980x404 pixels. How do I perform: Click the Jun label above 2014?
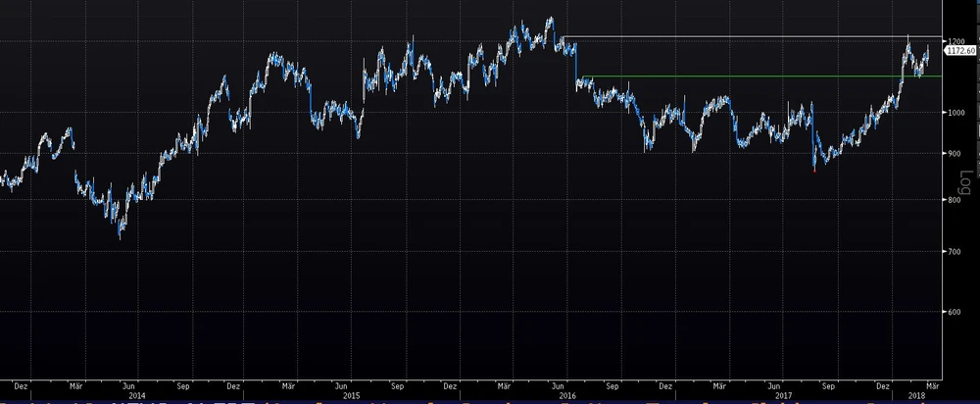(x=127, y=385)
